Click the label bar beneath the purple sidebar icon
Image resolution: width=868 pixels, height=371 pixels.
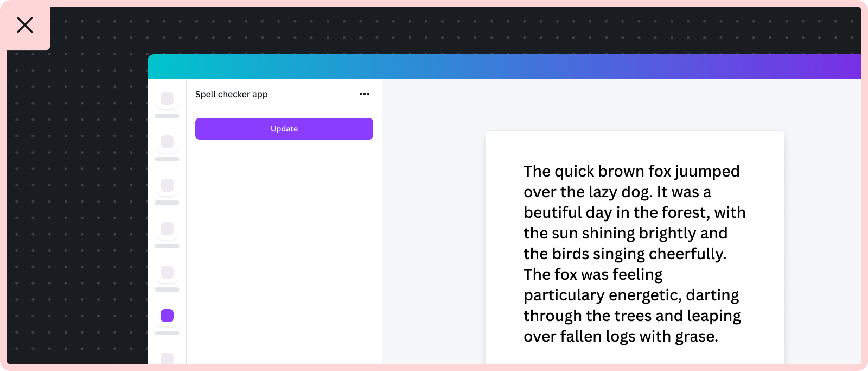coord(167,333)
